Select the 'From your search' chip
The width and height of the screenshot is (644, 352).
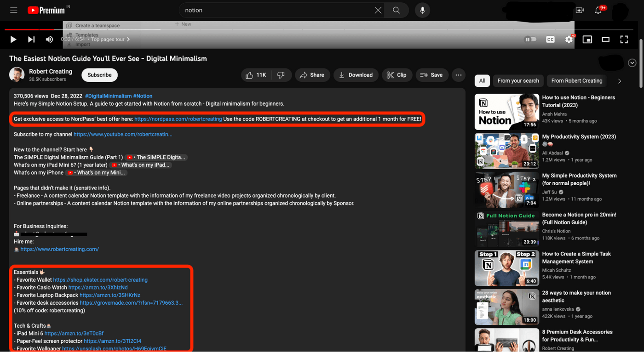pyautogui.click(x=518, y=81)
